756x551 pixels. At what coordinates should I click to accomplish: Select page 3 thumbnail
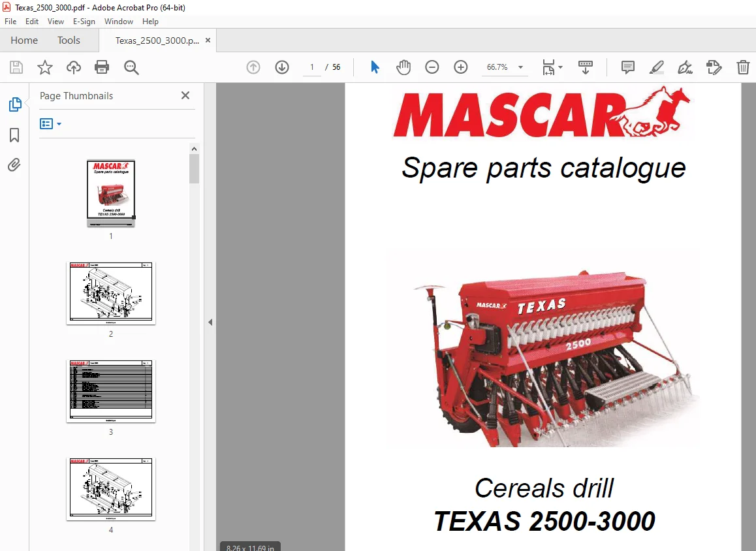pos(111,391)
